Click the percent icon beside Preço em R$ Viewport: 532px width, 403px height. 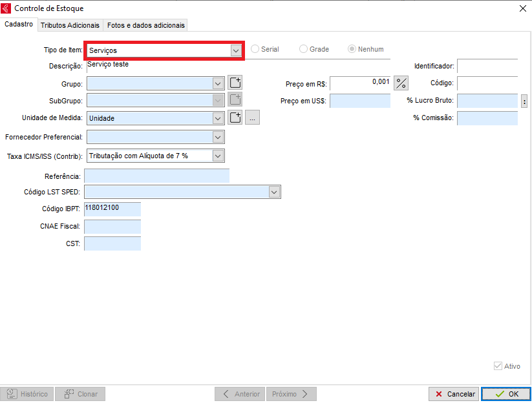401,83
